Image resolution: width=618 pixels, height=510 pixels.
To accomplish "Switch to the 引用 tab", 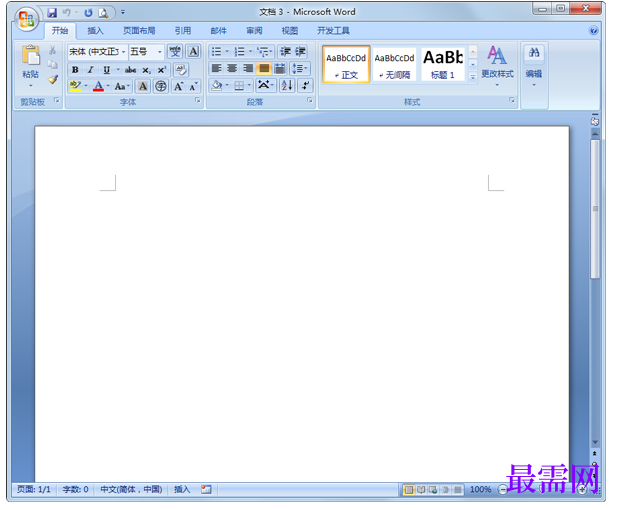I will (183, 31).
